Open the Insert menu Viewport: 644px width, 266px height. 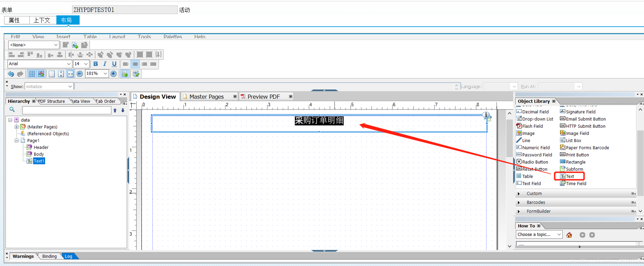click(63, 37)
